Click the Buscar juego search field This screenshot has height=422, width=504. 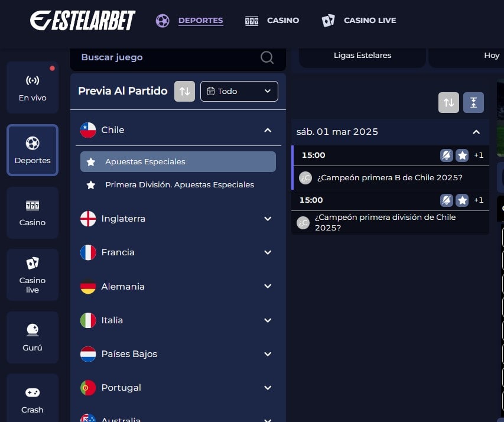pos(165,57)
